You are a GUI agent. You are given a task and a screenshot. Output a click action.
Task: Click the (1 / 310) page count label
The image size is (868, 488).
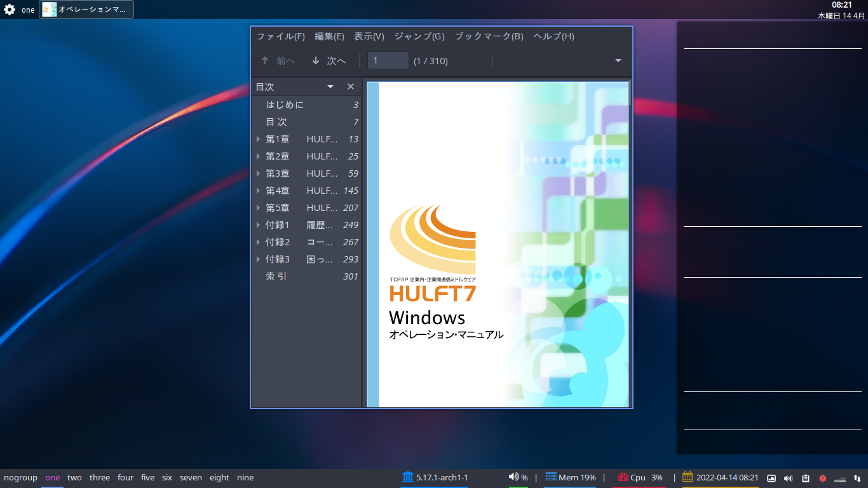[x=431, y=61]
